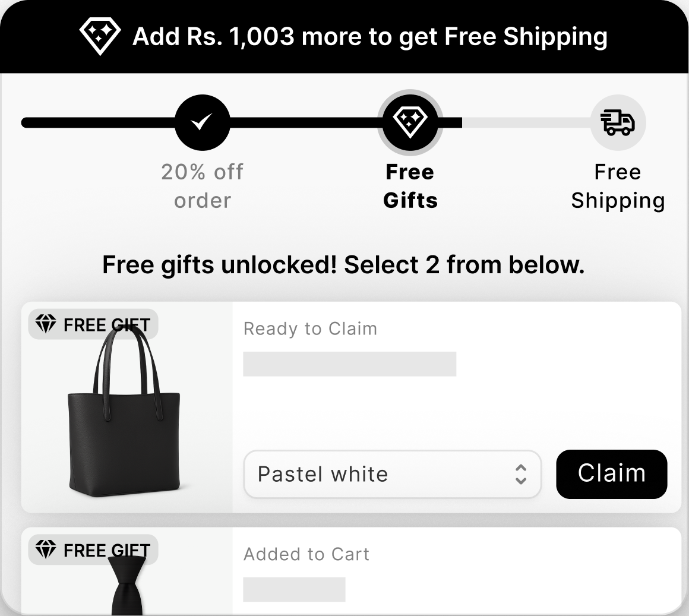Click the "Add Rs. 1,003 more" banner text

coord(369,37)
